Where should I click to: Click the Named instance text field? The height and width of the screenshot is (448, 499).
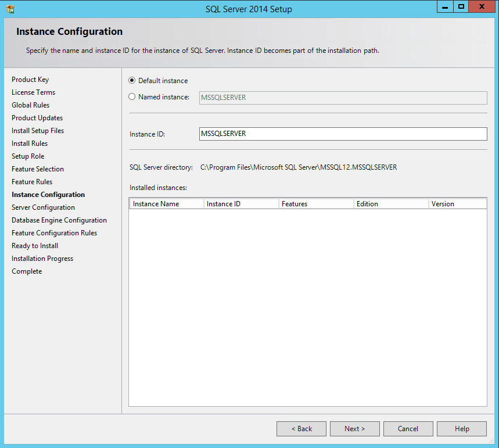pyautogui.click(x=343, y=98)
